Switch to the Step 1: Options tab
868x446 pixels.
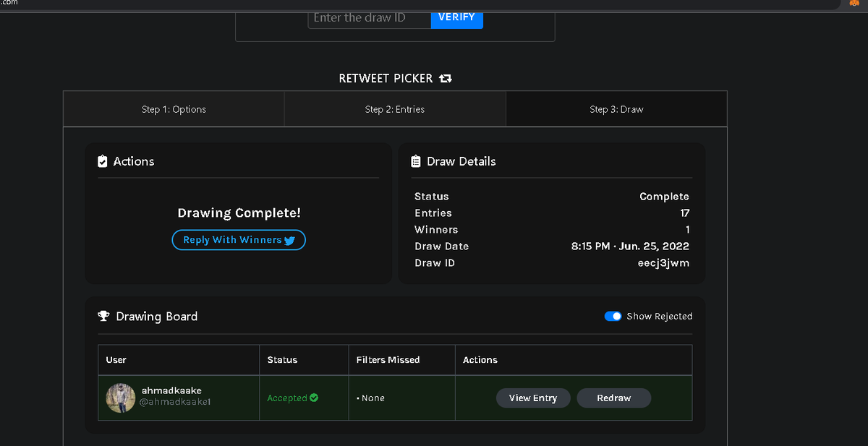point(174,108)
